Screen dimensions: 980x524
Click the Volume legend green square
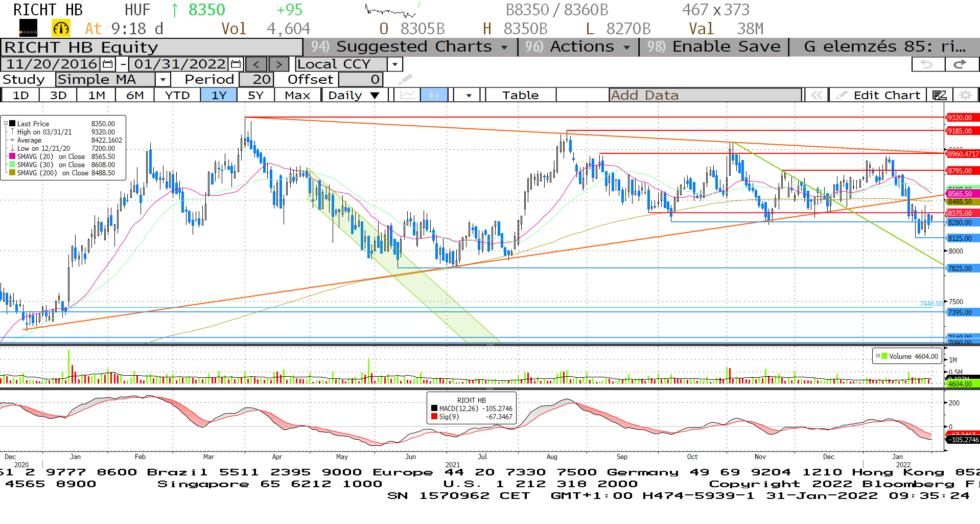point(884,356)
